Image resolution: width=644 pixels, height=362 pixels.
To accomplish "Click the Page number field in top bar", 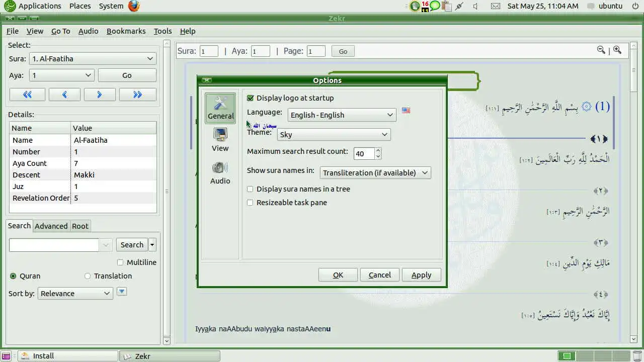I will click(x=316, y=51).
